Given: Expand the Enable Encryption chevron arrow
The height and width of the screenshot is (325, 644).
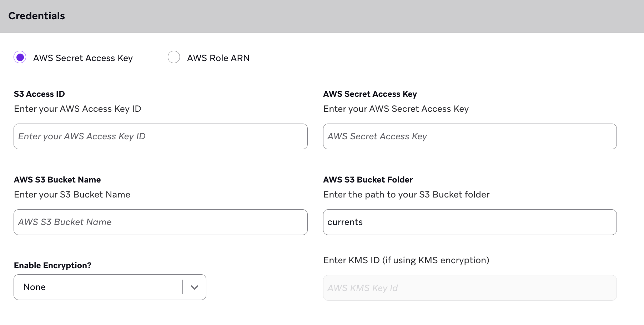Looking at the screenshot, I should (x=194, y=287).
